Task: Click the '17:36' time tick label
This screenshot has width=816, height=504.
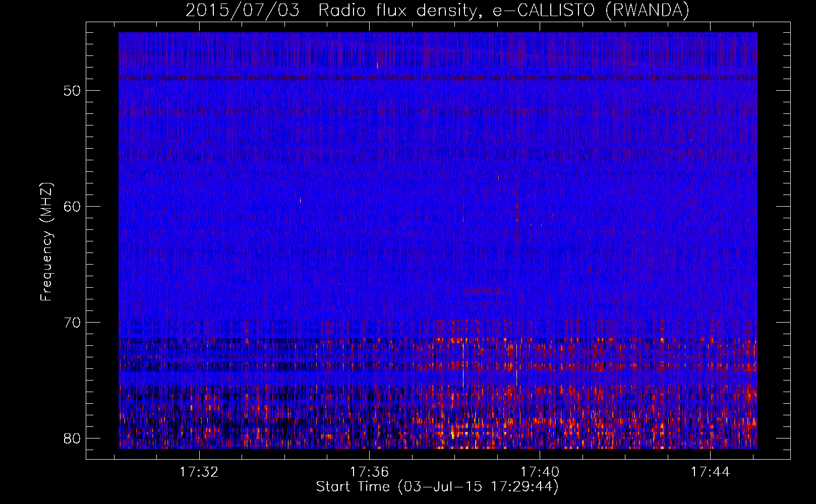Action: point(370,472)
